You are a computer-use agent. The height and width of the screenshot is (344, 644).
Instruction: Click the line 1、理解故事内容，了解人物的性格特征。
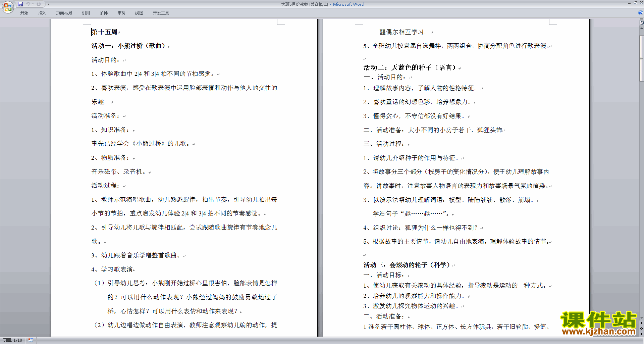[x=421, y=88]
